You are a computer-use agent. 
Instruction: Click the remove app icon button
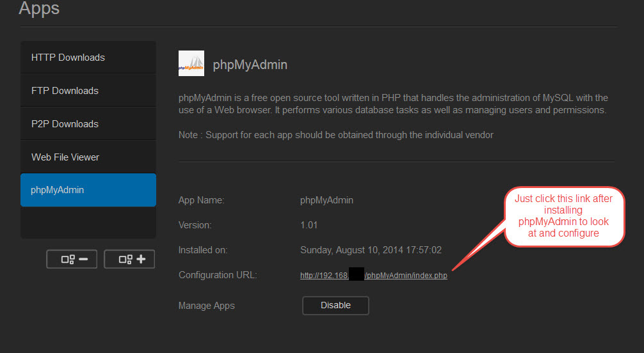tap(72, 259)
